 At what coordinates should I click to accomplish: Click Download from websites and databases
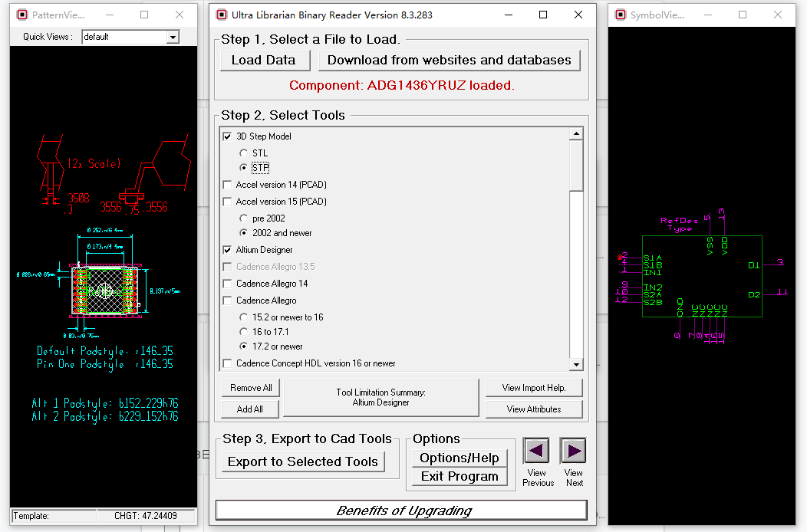tap(450, 61)
